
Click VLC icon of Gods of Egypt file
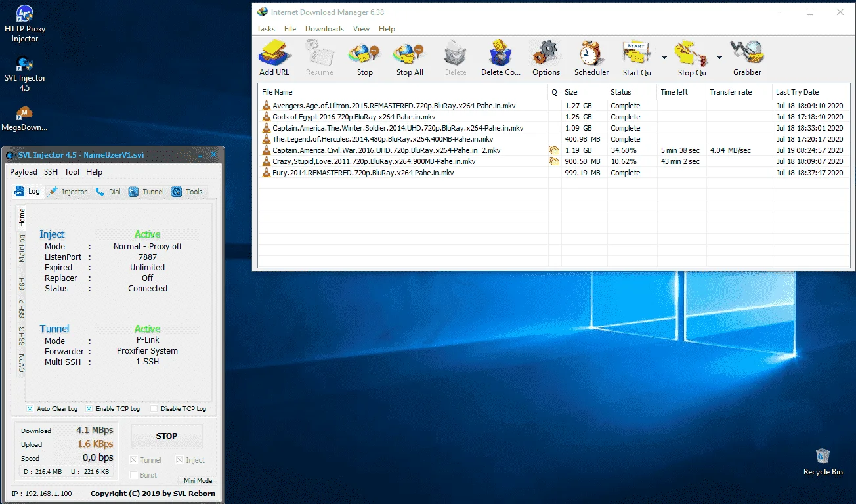click(x=266, y=117)
